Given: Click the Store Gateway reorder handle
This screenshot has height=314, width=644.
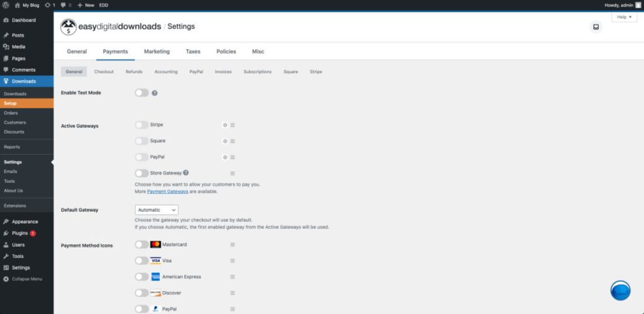Looking at the screenshot, I should pos(232,174).
